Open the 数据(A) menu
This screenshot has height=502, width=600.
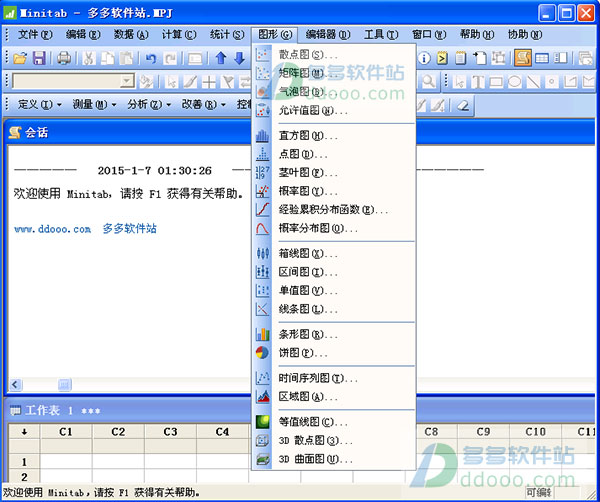click(131, 35)
